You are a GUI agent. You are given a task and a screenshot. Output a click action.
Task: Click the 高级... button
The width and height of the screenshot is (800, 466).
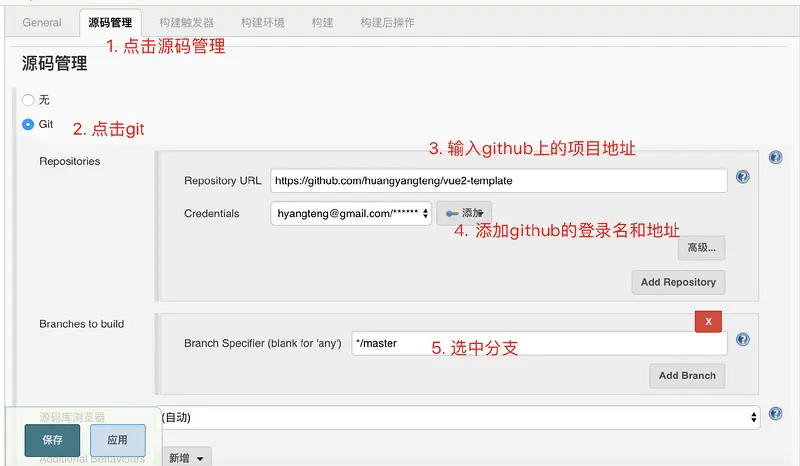pyautogui.click(x=702, y=248)
